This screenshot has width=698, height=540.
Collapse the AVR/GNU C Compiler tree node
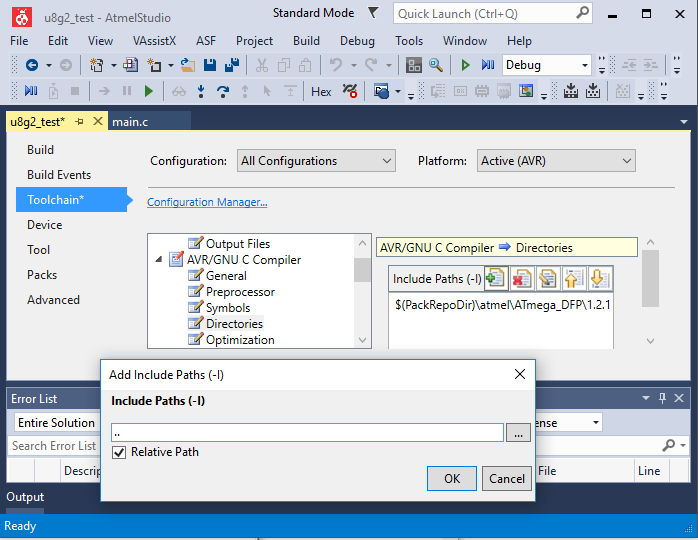[x=160, y=260]
